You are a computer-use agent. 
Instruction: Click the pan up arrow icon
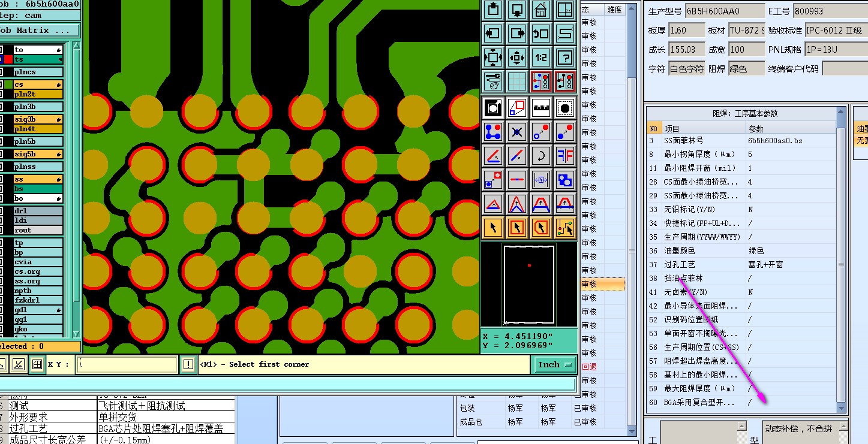click(493, 10)
